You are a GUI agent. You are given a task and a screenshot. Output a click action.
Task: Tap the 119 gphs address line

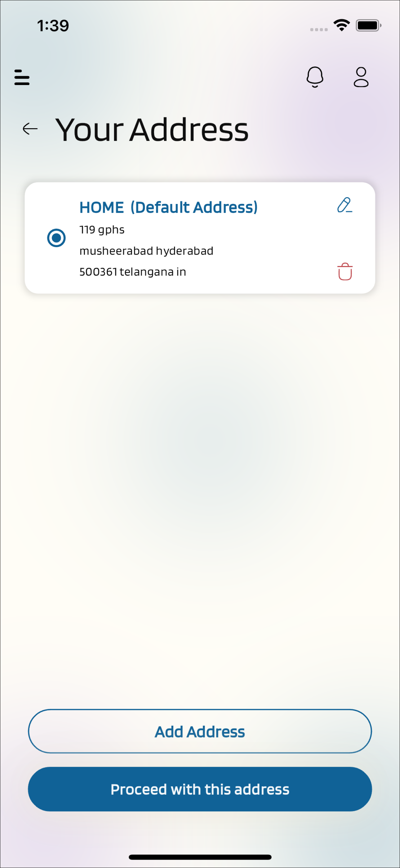102,230
